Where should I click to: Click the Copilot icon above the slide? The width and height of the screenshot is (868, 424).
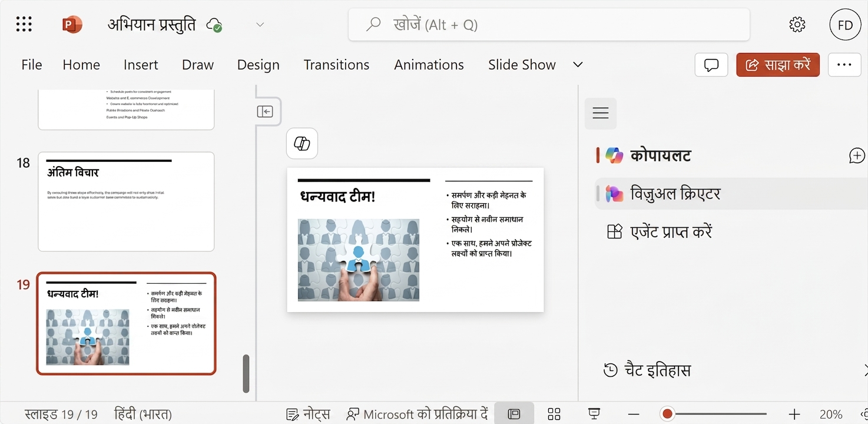pos(302,143)
